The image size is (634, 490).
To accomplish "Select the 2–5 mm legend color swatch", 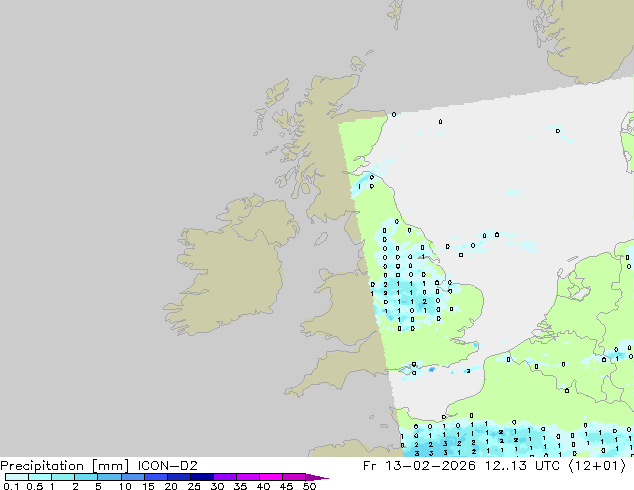I will coord(86,477).
